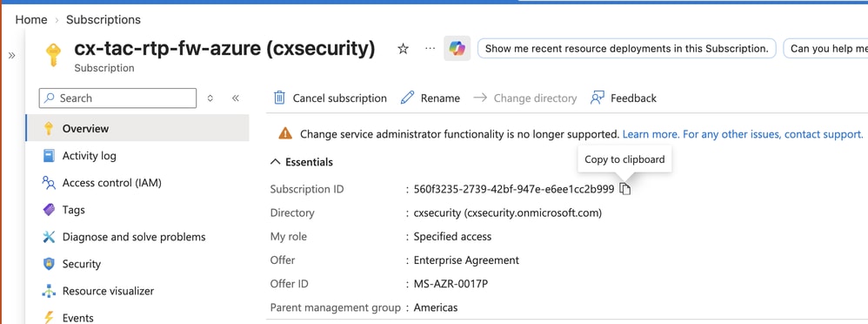Click the Resource visualizer icon
Viewport: 868px width, 324px height.
pyautogui.click(x=49, y=291)
